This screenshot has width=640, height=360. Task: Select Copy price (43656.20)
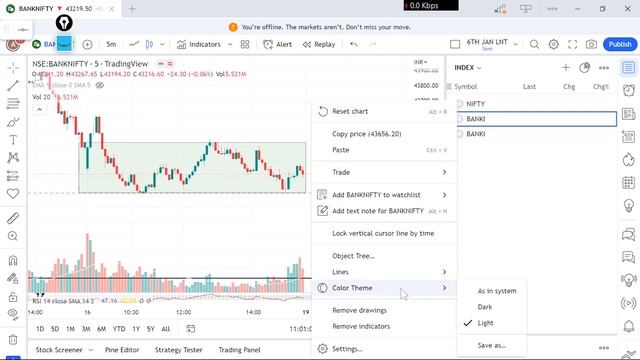coord(384,134)
